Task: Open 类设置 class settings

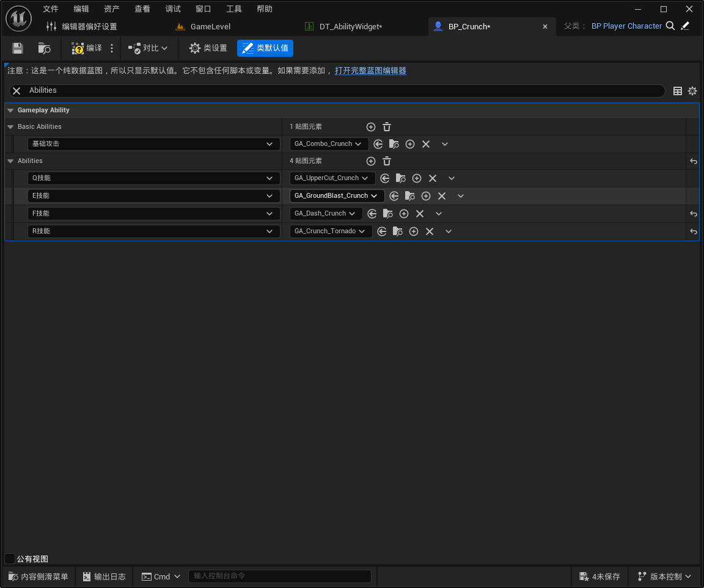Action: tap(208, 48)
